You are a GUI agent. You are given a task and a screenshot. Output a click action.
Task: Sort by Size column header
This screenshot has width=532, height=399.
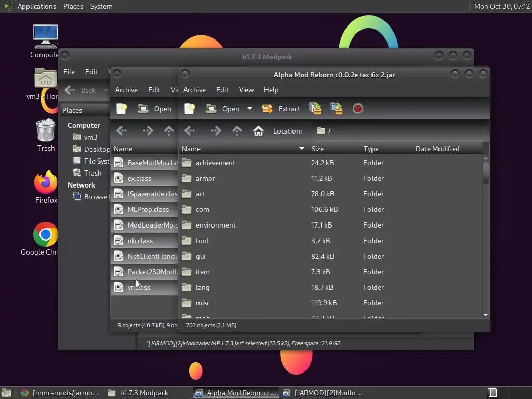coord(335,149)
